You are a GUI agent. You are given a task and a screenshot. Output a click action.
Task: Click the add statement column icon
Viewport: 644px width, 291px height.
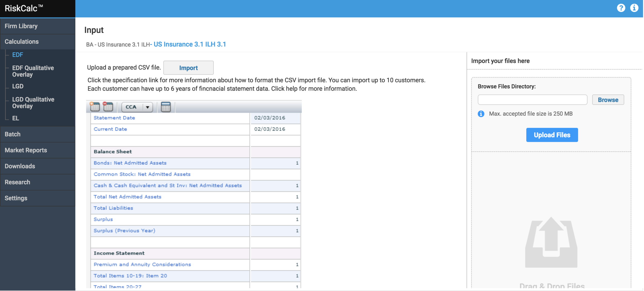[x=95, y=107]
